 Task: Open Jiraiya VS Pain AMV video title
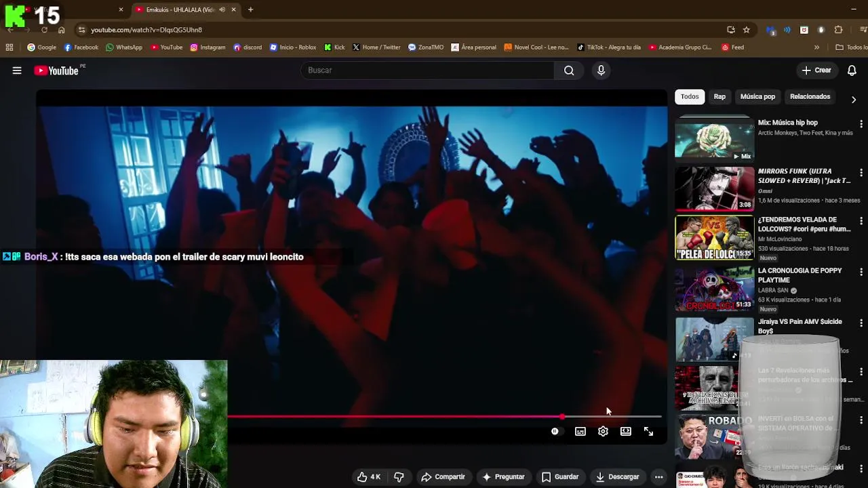tap(800, 326)
